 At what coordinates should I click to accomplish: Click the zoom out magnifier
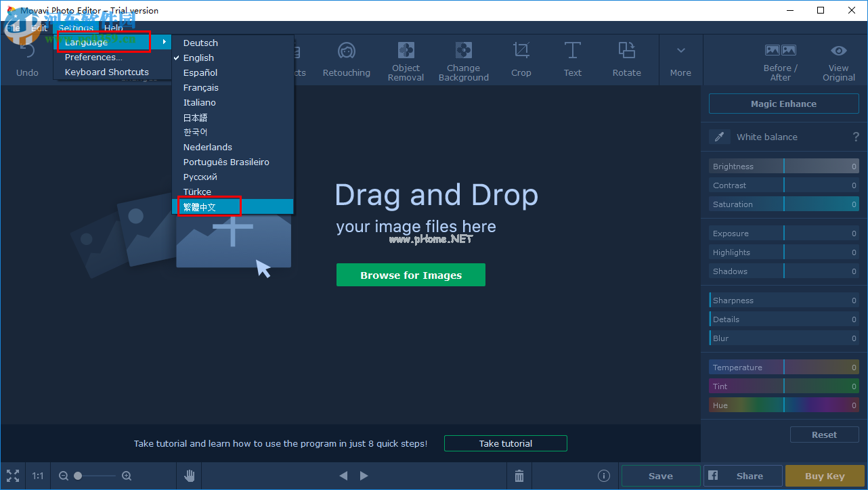[64, 476]
